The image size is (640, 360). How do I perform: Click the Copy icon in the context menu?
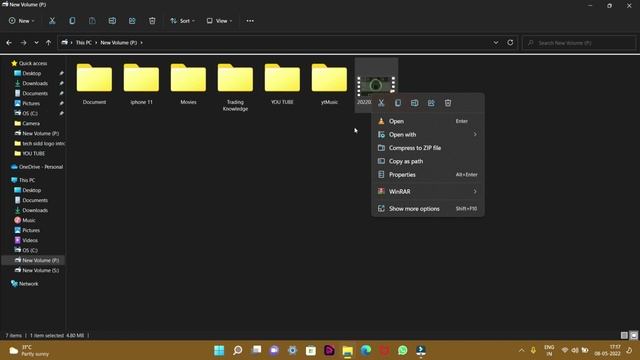pyautogui.click(x=398, y=103)
